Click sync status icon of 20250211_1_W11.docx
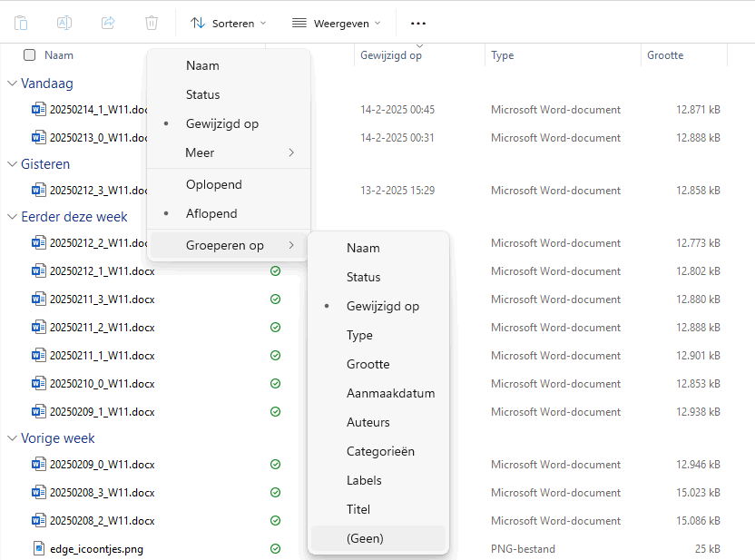This screenshot has width=755, height=560. click(276, 356)
